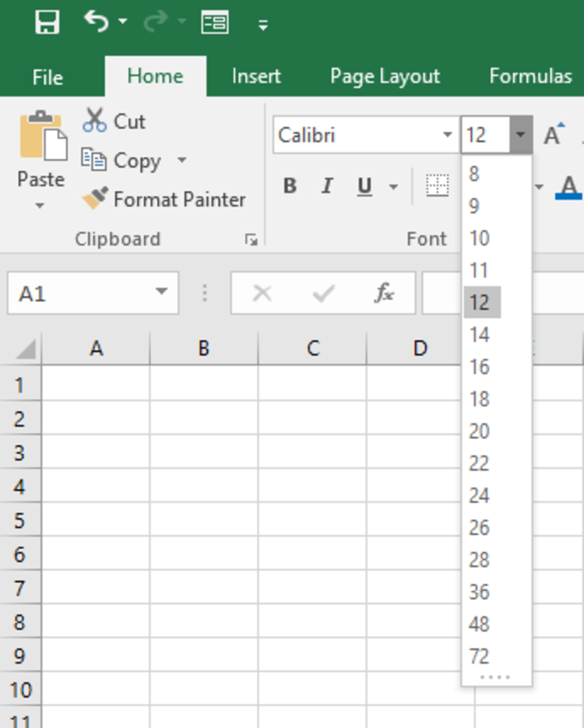Select the column C header
This screenshot has height=728, width=584.
(312, 347)
